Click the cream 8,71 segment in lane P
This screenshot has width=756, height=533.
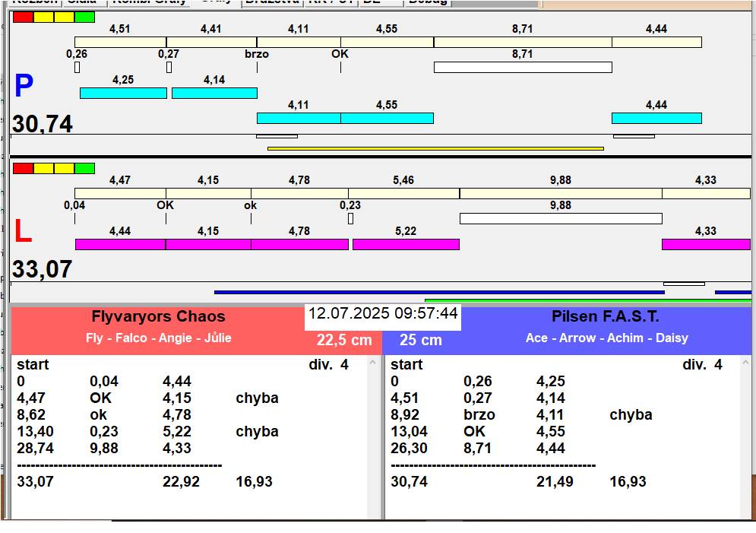(x=524, y=42)
